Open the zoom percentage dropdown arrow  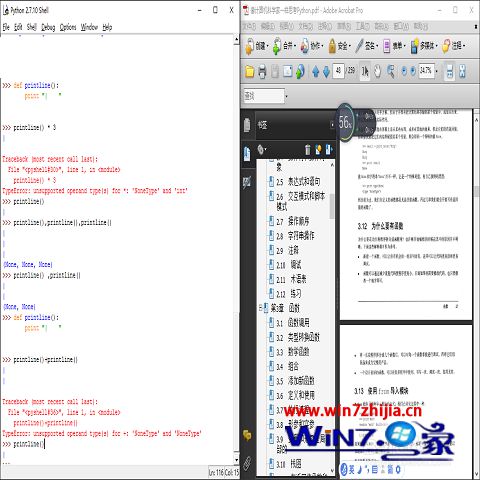pyautogui.click(x=436, y=71)
